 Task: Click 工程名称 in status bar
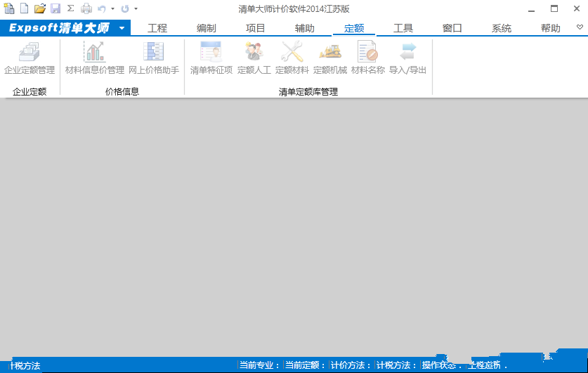[487, 365]
